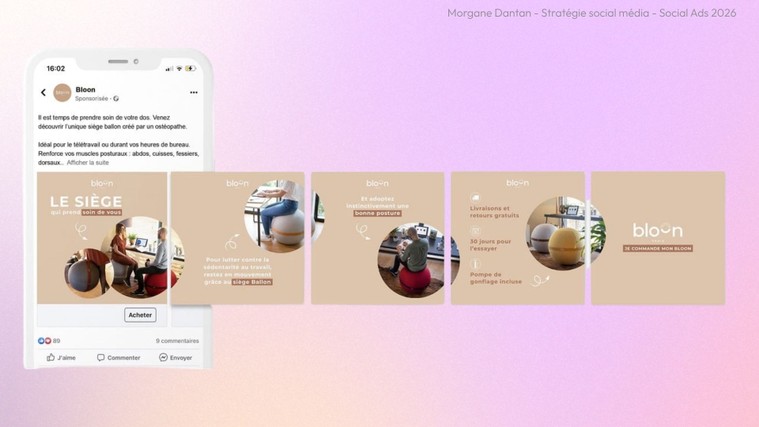The height and width of the screenshot is (427, 759).
Task: Click the Envoyer button
Action: [x=176, y=358]
